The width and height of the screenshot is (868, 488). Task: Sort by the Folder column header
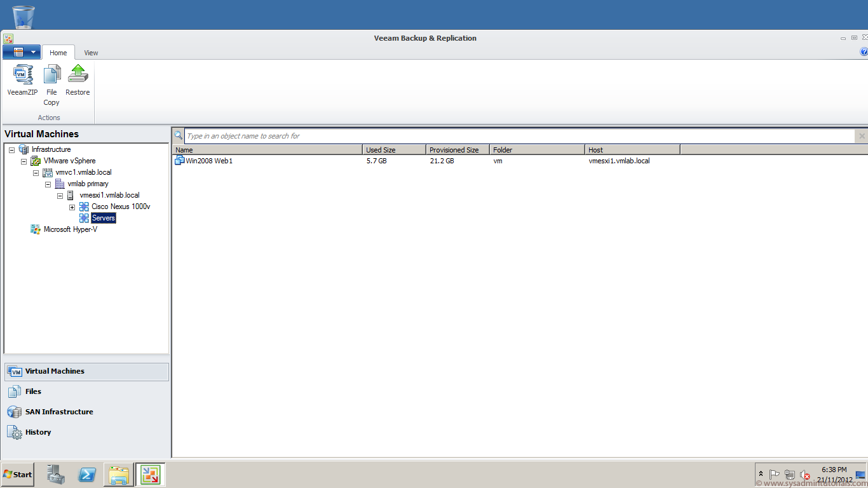(538, 150)
